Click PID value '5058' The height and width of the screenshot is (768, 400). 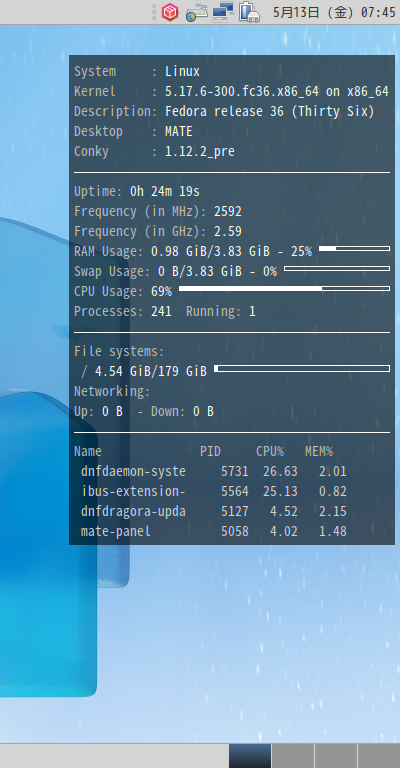(235, 531)
